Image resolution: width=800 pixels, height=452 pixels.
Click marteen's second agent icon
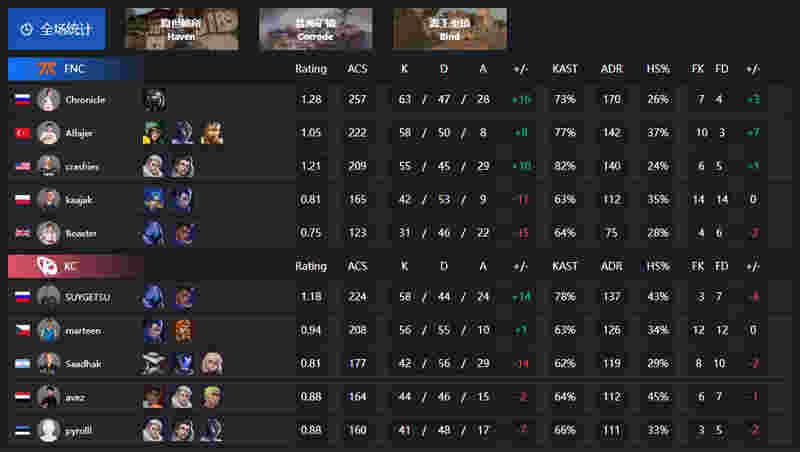click(183, 330)
